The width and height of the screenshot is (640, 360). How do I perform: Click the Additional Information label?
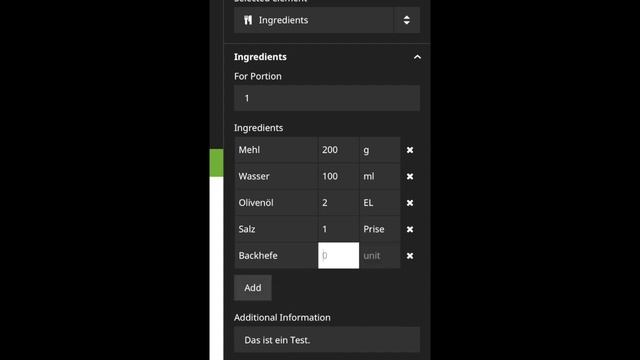pyautogui.click(x=282, y=318)
